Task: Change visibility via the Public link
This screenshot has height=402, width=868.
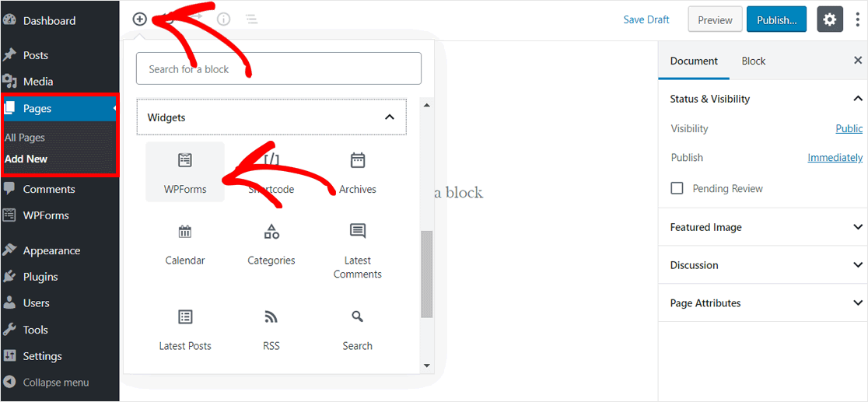Action: (x=849, y=128)
